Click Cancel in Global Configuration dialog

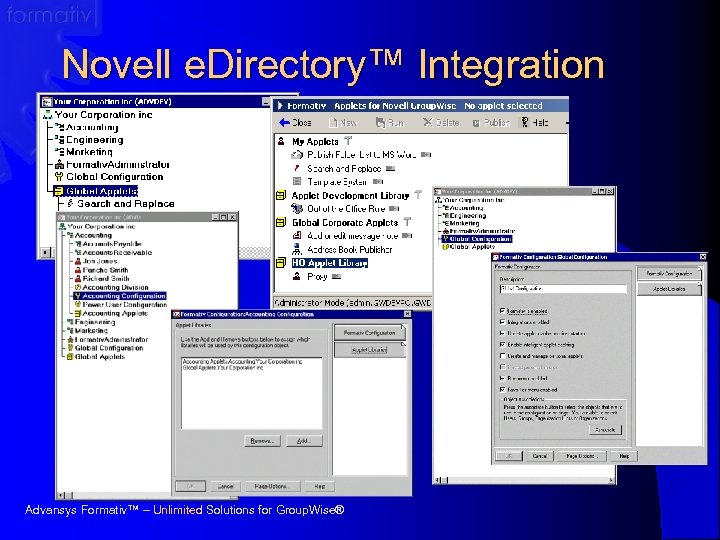point(539,456)
